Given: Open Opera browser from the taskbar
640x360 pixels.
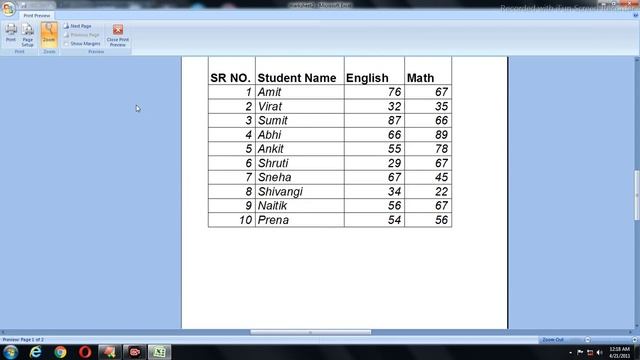Looking at the screenshot, I should pos(85,352).
